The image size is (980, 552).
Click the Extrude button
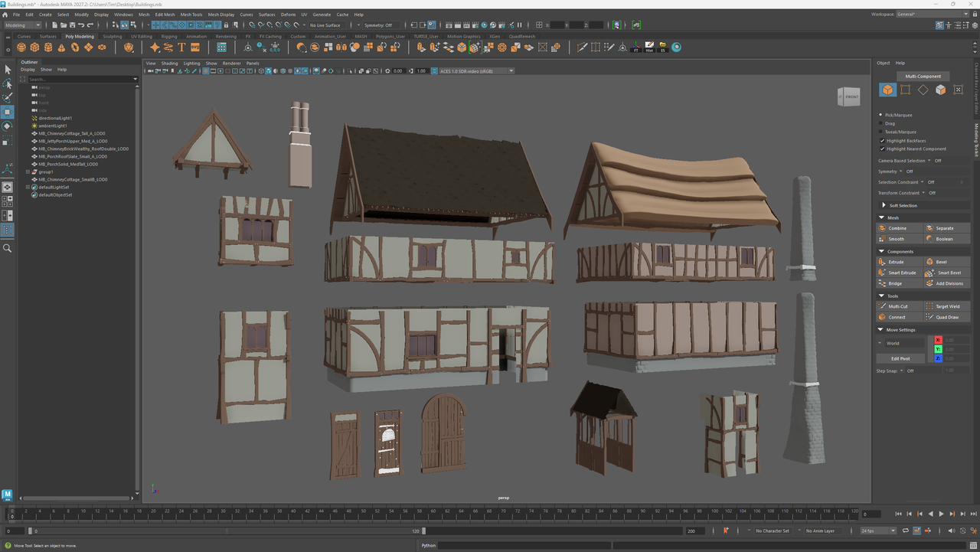[899, 262]
